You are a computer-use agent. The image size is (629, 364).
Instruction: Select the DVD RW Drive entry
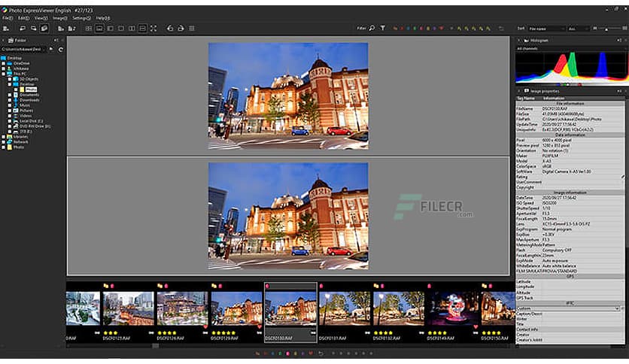pyautogui.click(x=35, y=126)
